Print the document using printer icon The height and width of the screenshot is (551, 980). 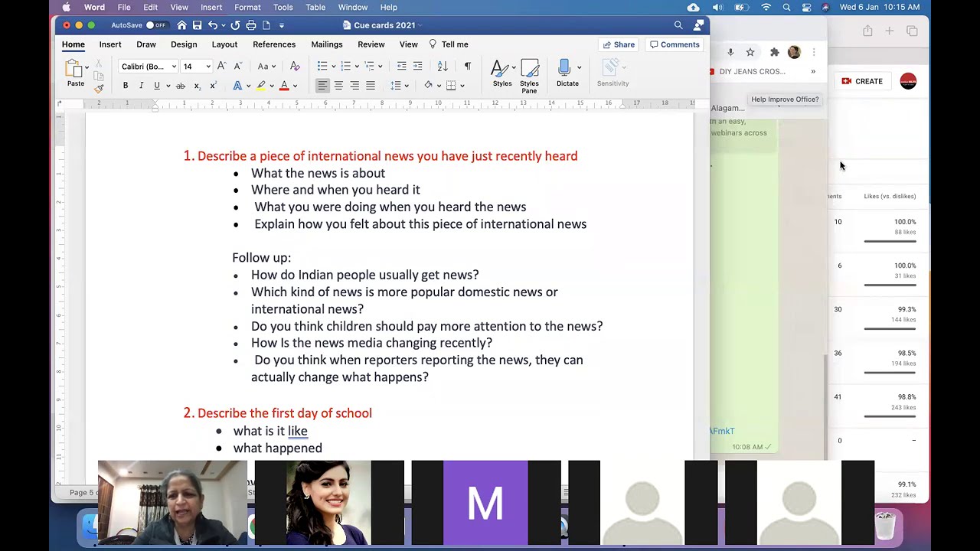(251, 25)
